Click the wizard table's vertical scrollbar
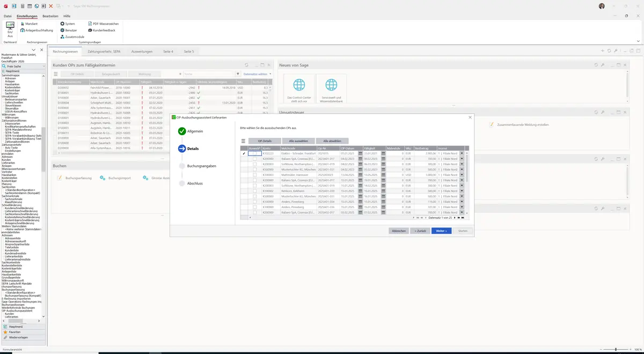Image resolution: width=644 pixels, height=354 pixels. (x=467, y=182)
